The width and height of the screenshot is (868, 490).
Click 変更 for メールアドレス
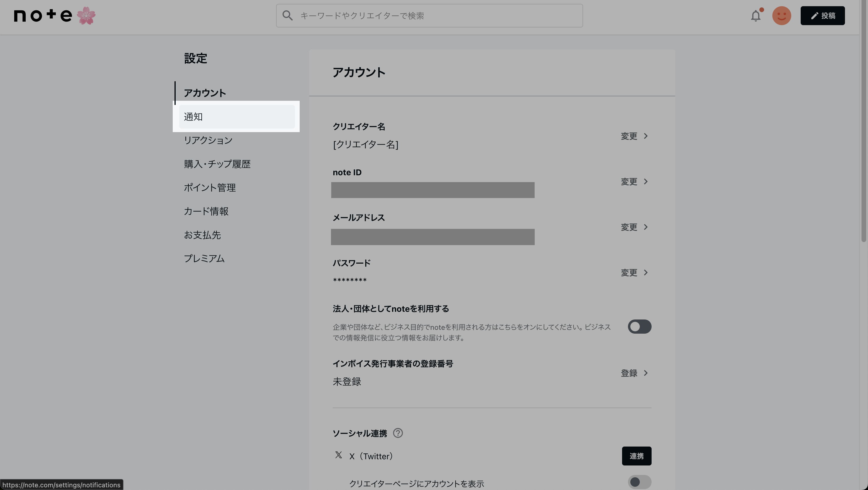coord(634,227)
